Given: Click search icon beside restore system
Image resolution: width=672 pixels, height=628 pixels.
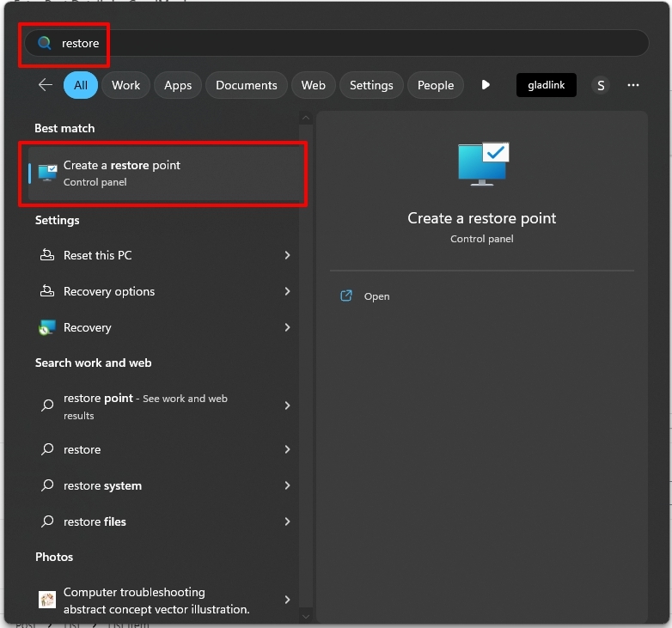Looking at the screenshot, I should coord(47,485).
